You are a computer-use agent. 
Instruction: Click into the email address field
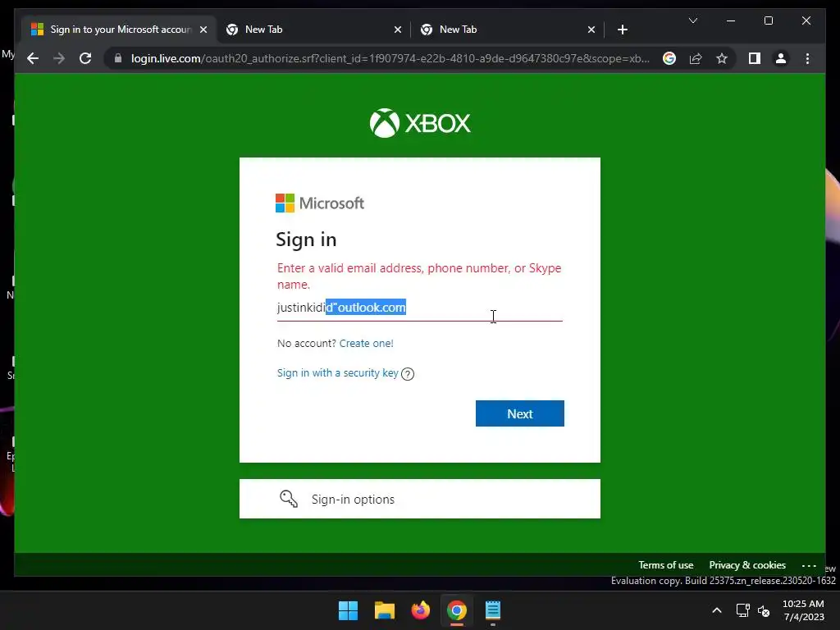pyautogui.click(x=419, y=308)
